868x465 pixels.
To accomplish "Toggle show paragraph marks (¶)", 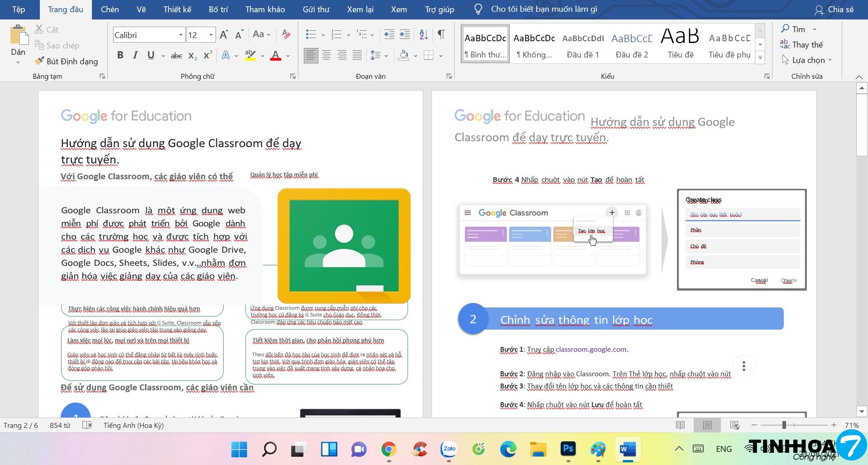I will tap(441, 34).
